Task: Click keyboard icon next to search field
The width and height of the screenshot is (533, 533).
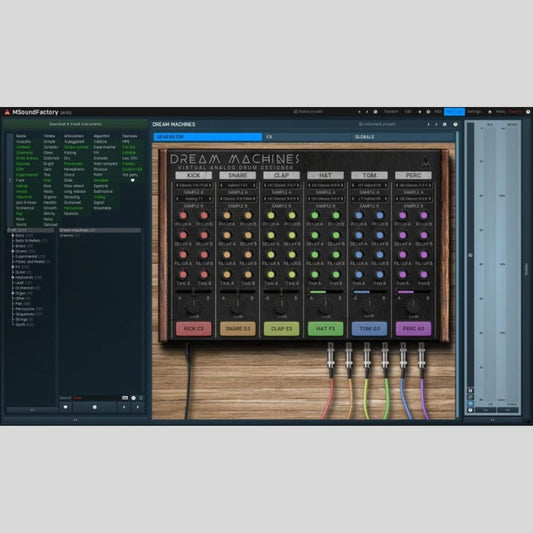Action: 125,398
